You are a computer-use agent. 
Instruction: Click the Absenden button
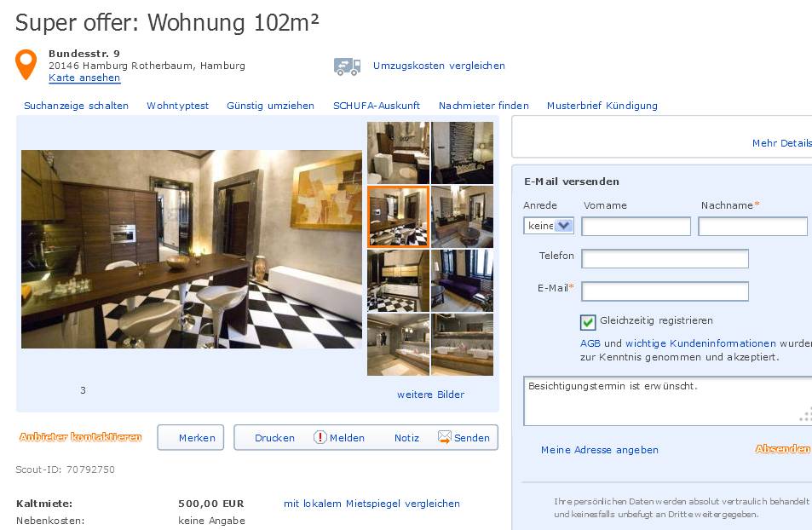[x=782, y=449]
